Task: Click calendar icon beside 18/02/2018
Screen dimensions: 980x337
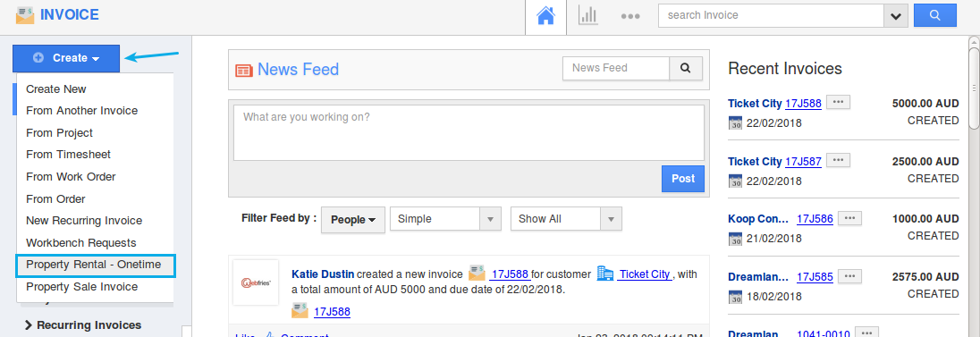Action: pyautogui.click(x=736, y=296)
